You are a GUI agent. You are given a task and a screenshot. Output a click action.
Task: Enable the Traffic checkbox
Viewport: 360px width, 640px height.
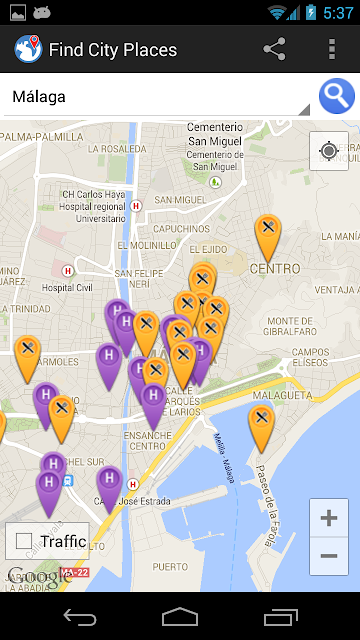pos(24,541)
